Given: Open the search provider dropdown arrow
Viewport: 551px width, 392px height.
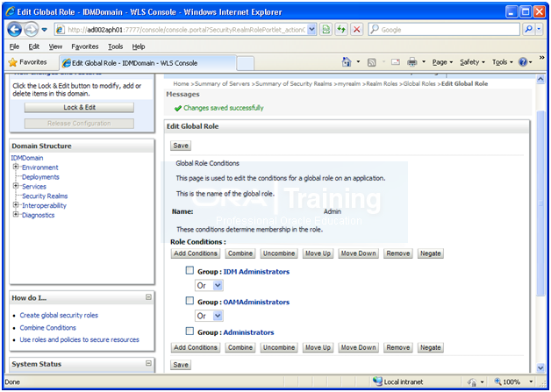Looking at the screenshot, I should [539, 30].
